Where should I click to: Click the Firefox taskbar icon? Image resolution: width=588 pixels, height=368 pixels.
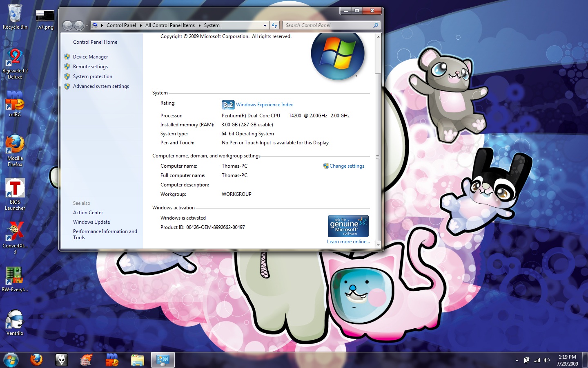36,360
